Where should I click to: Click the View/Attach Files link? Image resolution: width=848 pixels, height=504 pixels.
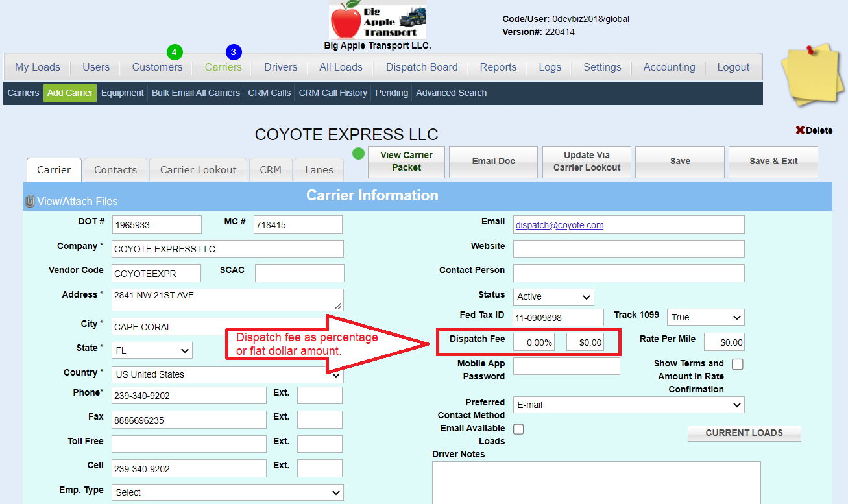[x=78, y=202]
